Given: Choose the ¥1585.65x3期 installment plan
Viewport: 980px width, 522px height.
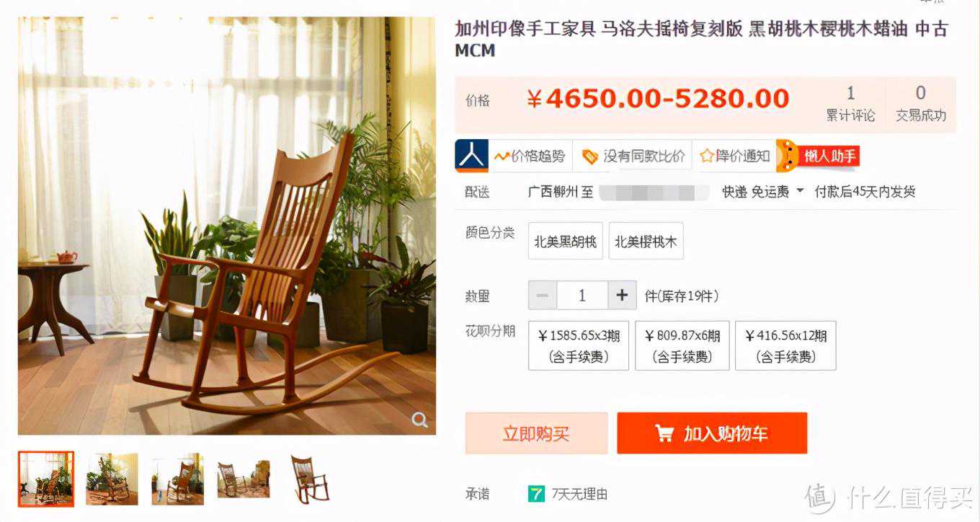Looking at the screenshot, I should (x=579, y=346).
